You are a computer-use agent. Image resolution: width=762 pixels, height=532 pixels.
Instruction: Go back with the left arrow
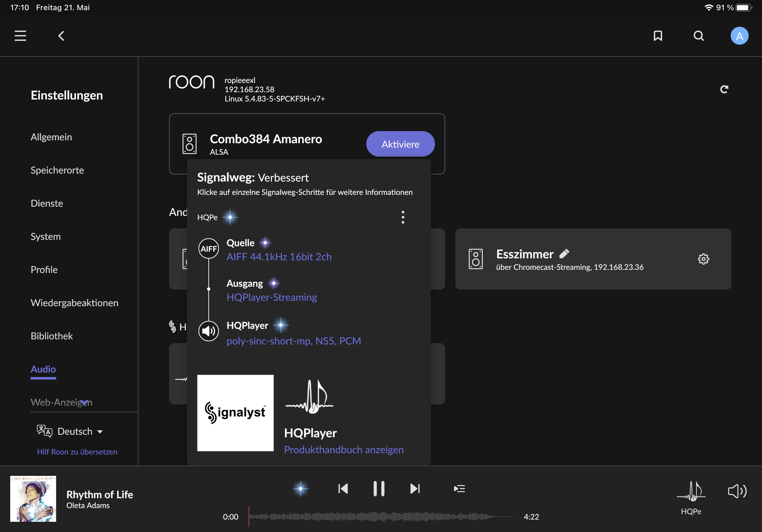[x=61, y=36]
